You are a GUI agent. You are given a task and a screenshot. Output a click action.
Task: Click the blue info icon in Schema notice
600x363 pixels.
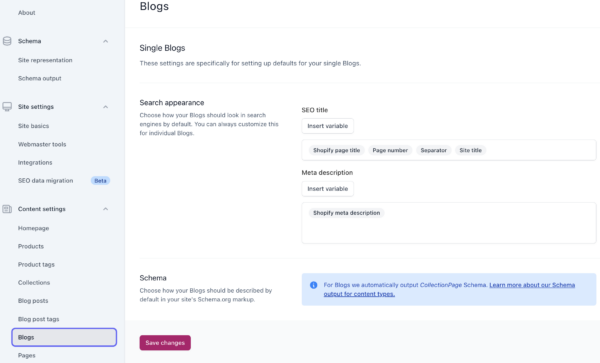tap(313, 285)
